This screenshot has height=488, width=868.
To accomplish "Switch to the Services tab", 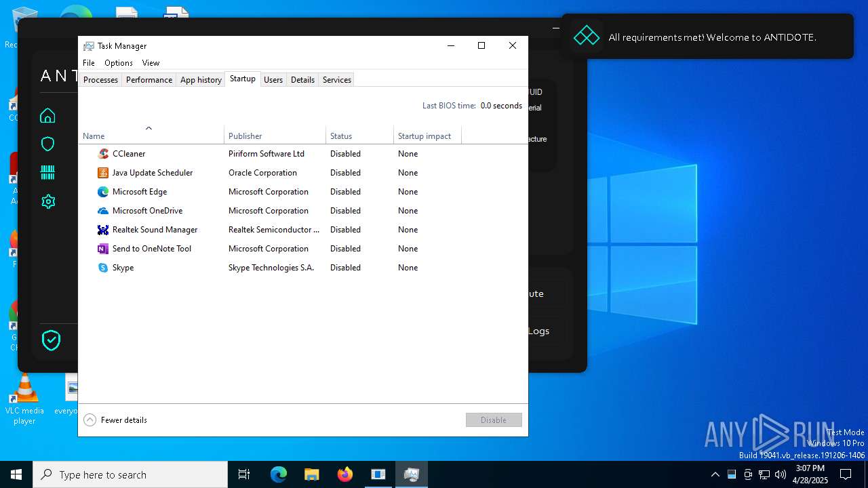I will point(337,80).
